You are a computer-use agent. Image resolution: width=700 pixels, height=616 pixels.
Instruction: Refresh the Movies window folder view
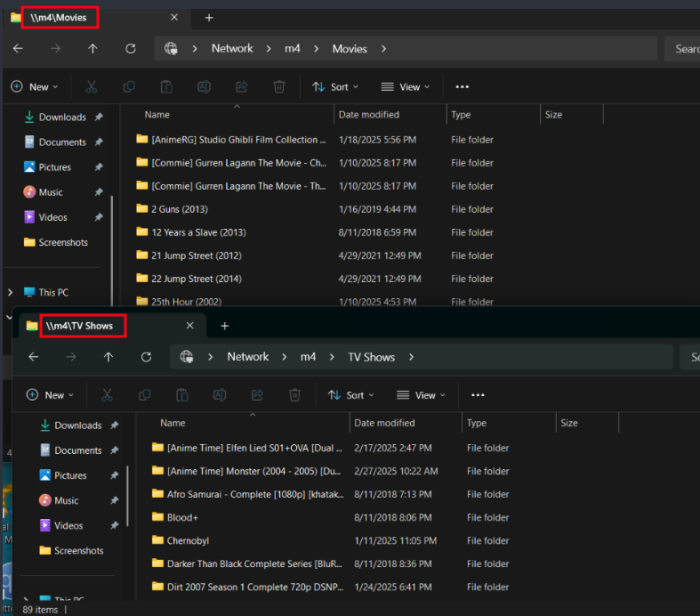click(x=131, y=49)
